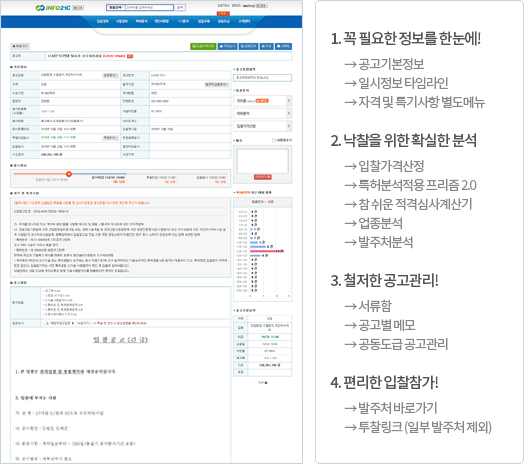Click the small gray button beside the ordering agency

(x=217, y=85)
